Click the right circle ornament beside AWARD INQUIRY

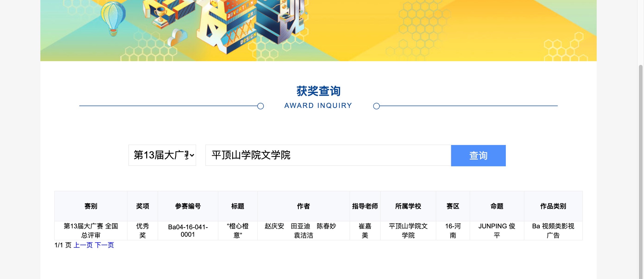click(376, 106)
